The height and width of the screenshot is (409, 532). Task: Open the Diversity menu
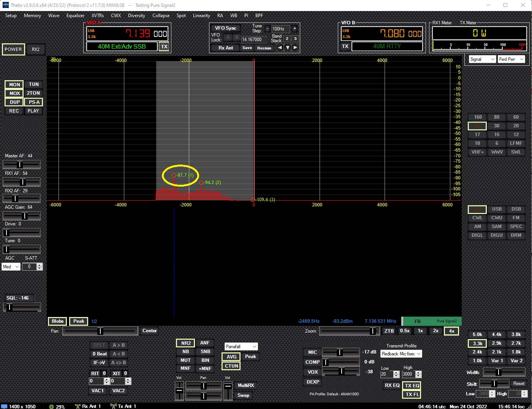pyautogui.click(x=136, y=16)
